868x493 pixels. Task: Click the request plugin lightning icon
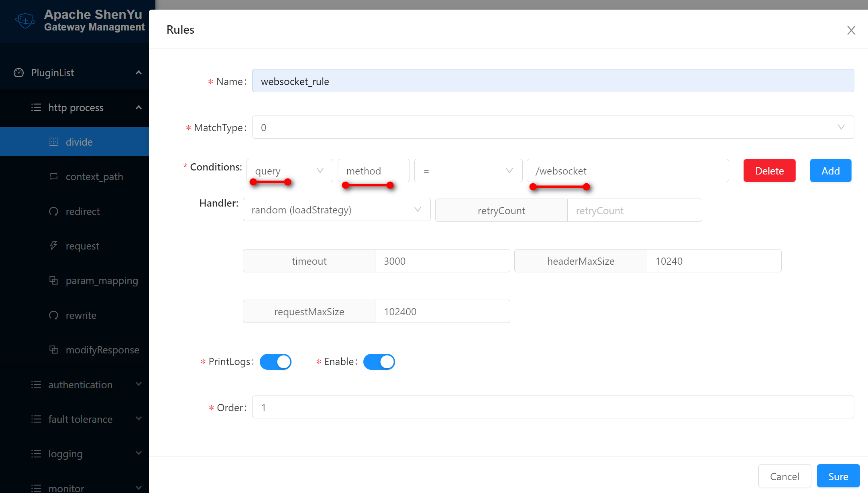(x=53, y=245)
